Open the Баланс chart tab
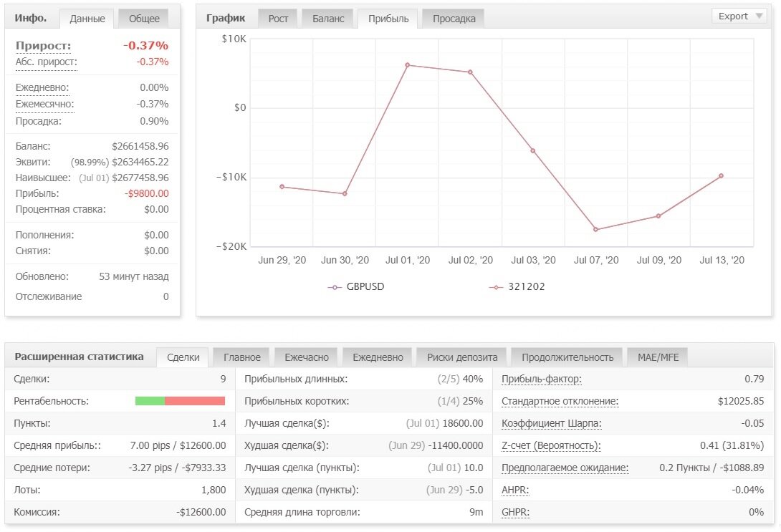 coord(327,19)
